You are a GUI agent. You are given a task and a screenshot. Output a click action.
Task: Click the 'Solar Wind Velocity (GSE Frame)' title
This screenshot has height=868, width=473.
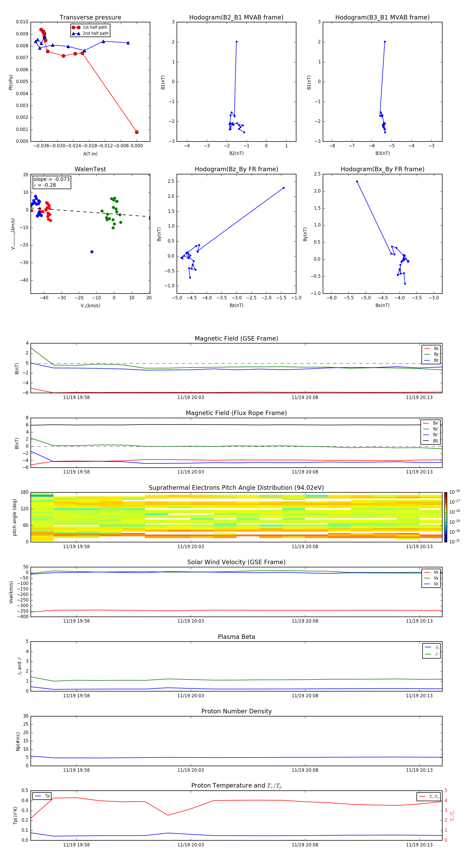pyautogui.click(x=236, y=562)
